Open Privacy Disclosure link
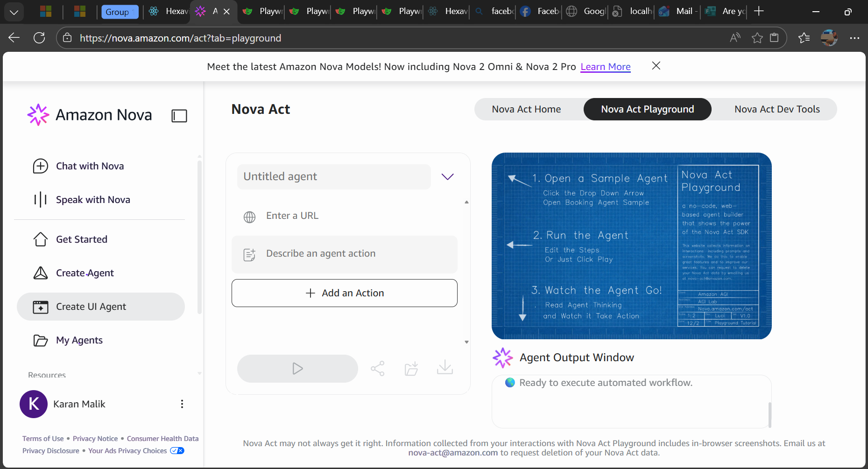This screenshot has width=868, height=469. click(51, 451)
